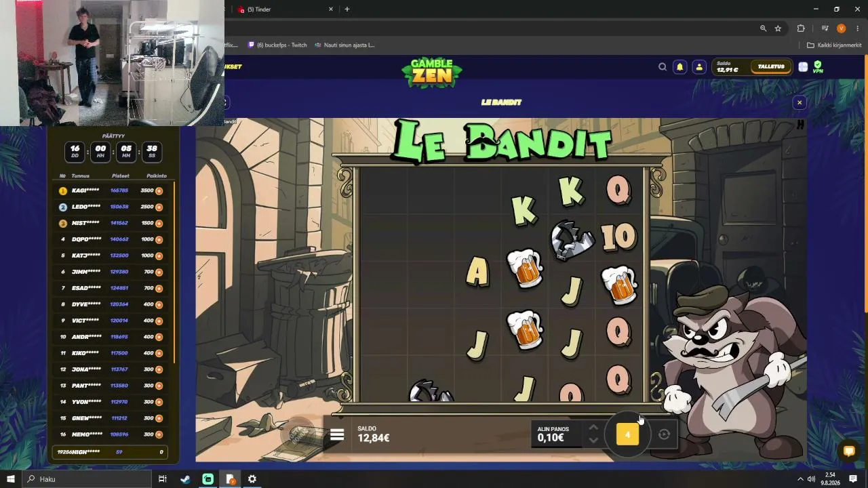Image resolution: width=868 pixels, height=488 pixels.
Task: Click the Haku taskbar search box
Action: (x=86, y=479)
